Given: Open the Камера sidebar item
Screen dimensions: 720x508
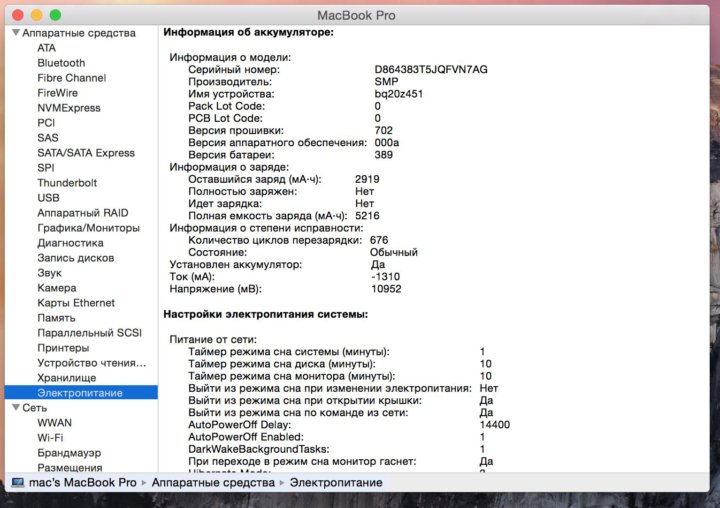Looking at the screenshot, I should point(56,288).
